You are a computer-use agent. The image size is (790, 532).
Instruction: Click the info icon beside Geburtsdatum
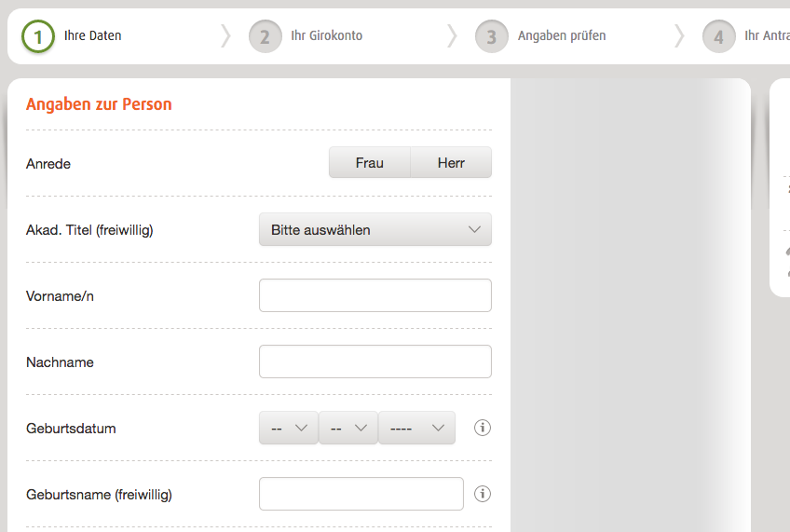(x=483, y=428)
